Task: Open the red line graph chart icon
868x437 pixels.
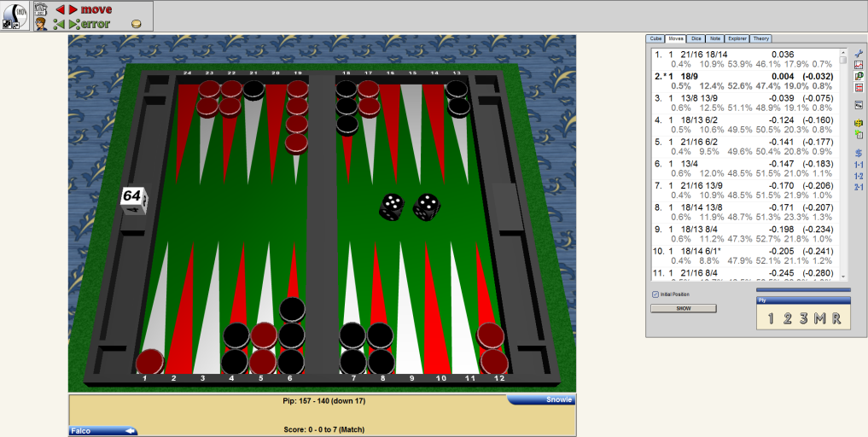Action: point(859,65)
